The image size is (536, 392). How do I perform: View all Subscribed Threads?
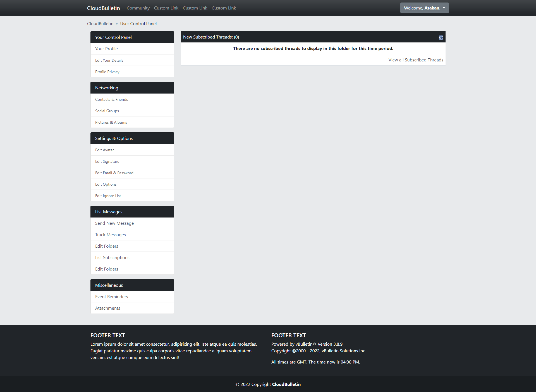[x=416, y=60]
